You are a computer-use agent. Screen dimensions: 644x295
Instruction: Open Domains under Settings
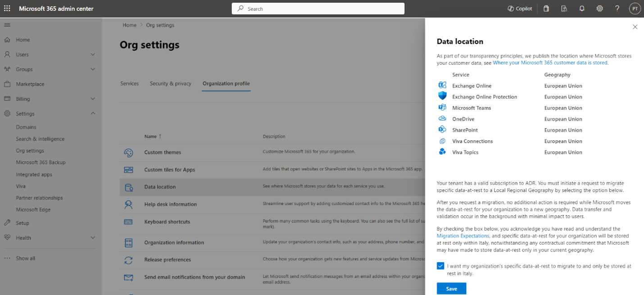click(x=26, y=127)
